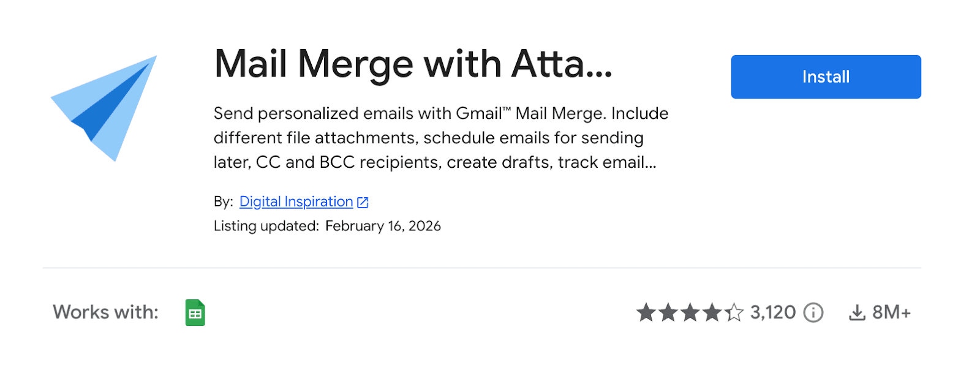Viewport: 980px width, 376px height.
Task: Click the green Google Sheets icon
Action: click(195, 313)
